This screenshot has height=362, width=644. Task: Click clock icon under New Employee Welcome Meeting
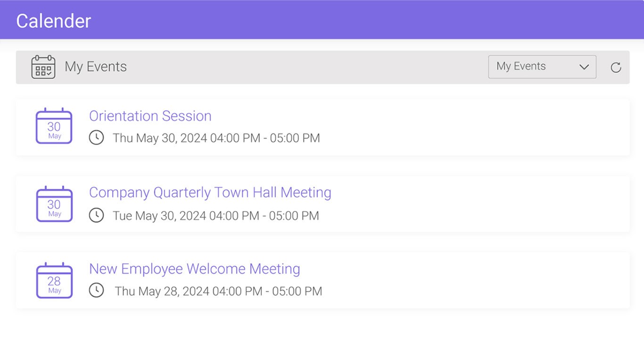click(96, 290)
